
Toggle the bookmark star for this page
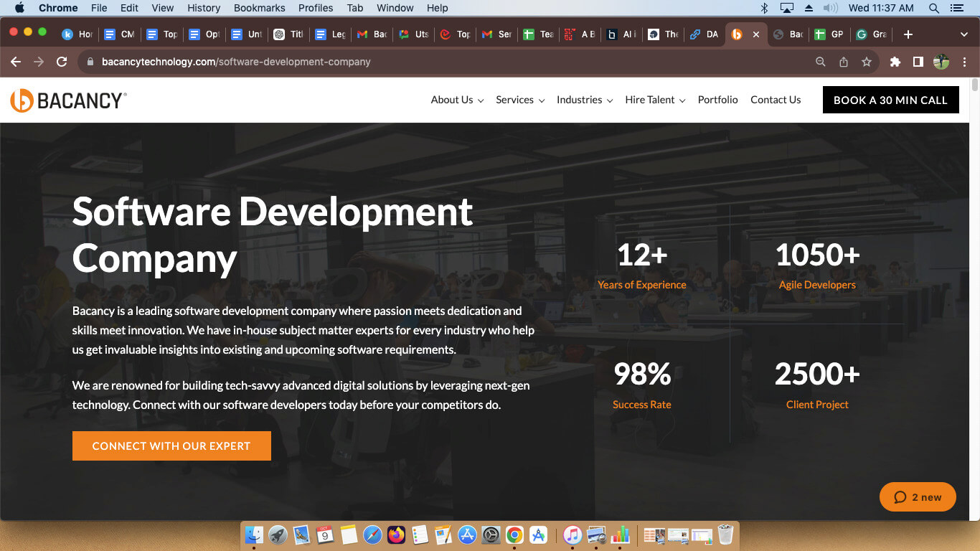tap(867, 62)
